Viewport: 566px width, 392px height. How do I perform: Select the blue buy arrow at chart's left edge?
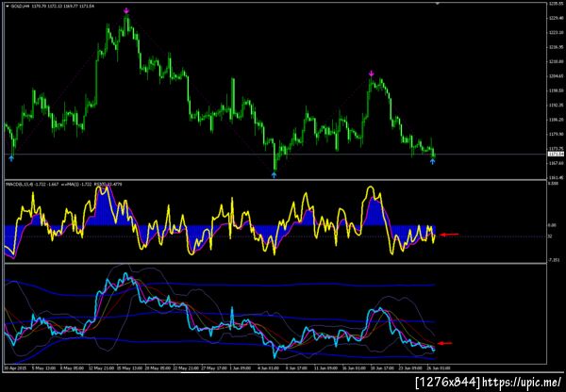coord(11,158)
